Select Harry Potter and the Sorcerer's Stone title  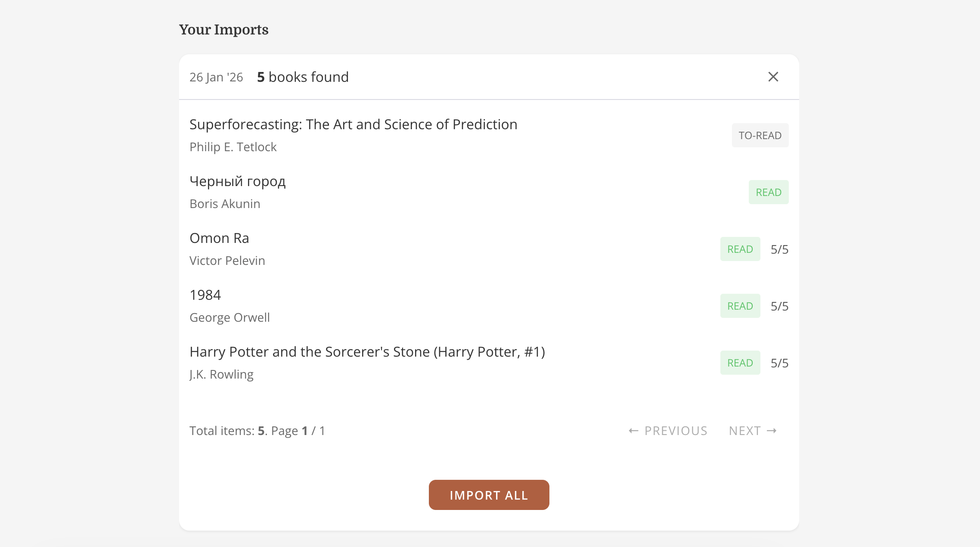367,352
